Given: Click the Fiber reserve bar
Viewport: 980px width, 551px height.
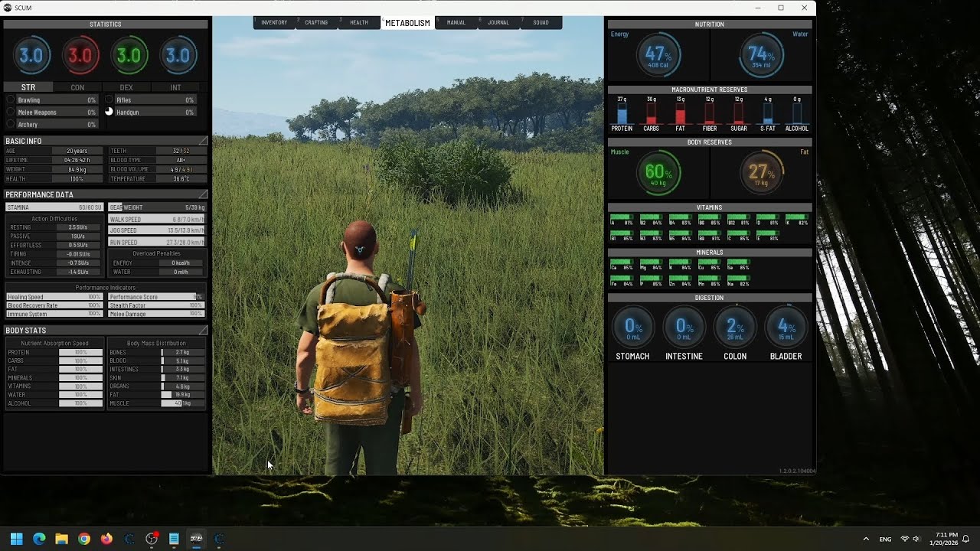Looking at the screenshot, I should 710,113.
